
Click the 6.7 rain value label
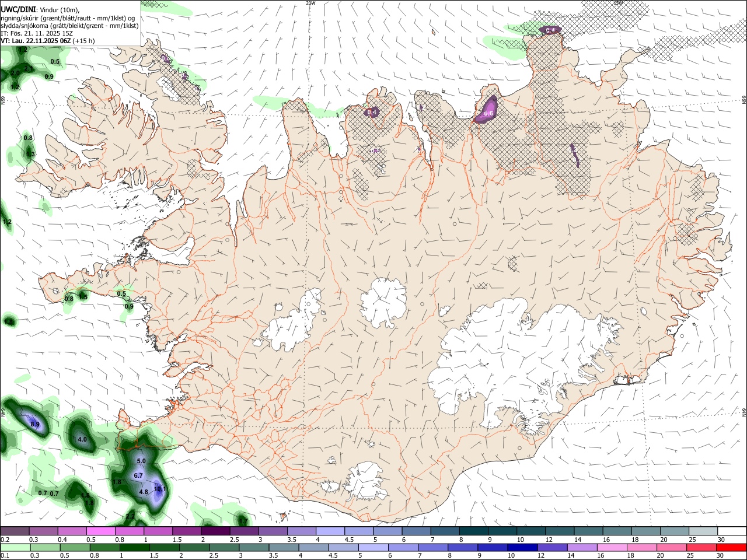click(138, 475)
